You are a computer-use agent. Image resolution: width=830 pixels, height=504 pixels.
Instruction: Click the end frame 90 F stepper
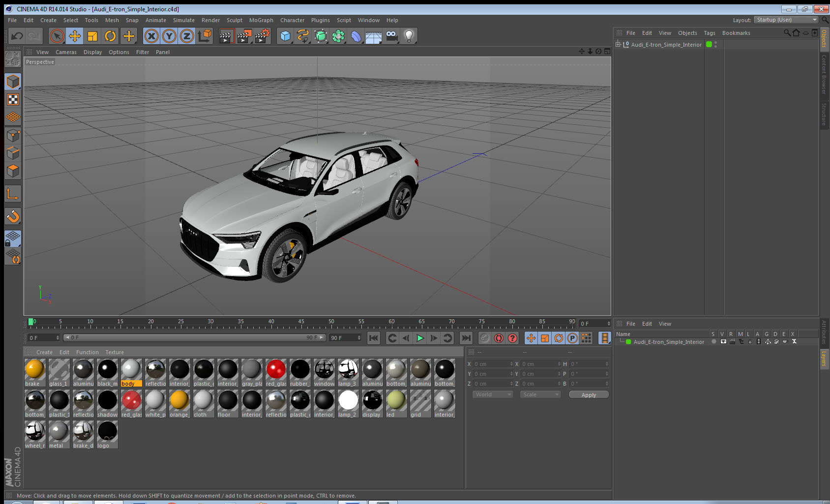[x=359, y=338]
